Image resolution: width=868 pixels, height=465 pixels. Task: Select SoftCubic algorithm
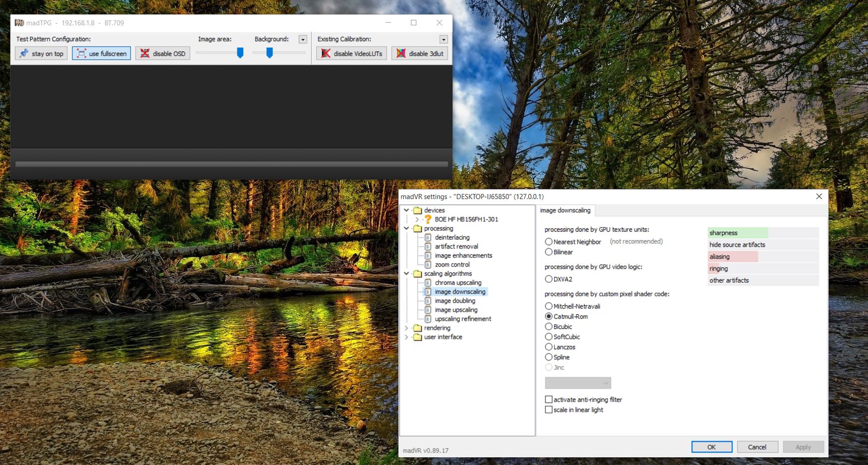click(x=549, y=337)
